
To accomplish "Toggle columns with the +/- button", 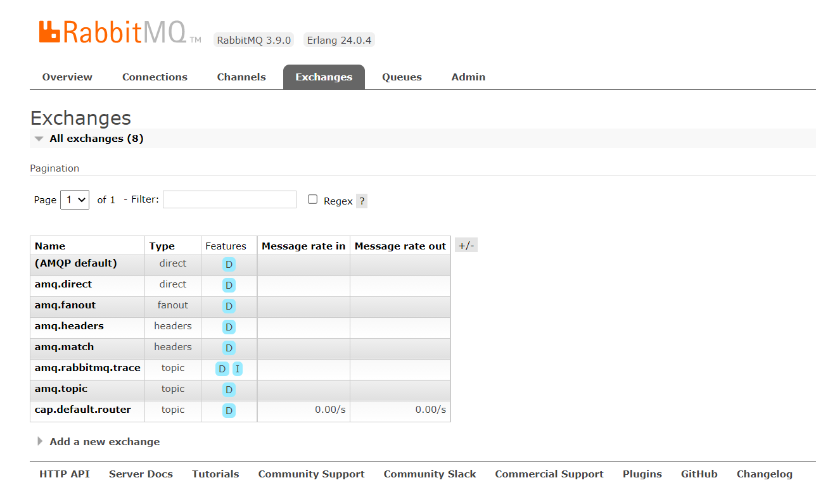I will pyautogui.click(x=466, y=246).
